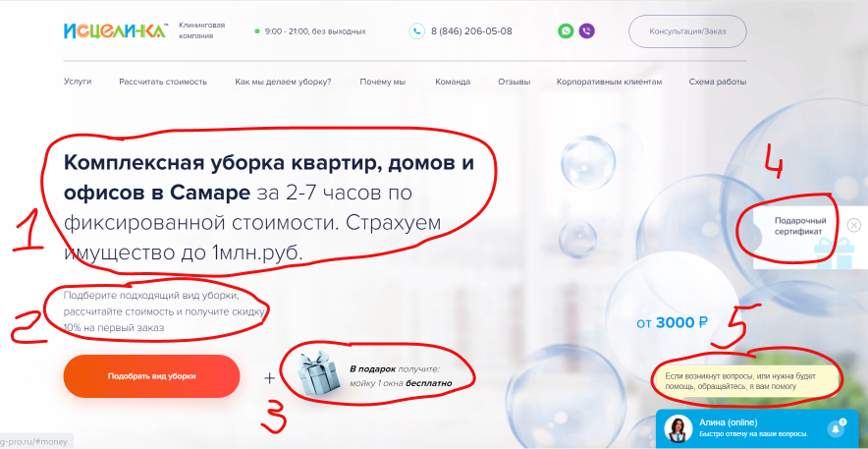Viewport: 868px width, 449px height.
Task: Open the Схема работы menu item
Action: 718,82
